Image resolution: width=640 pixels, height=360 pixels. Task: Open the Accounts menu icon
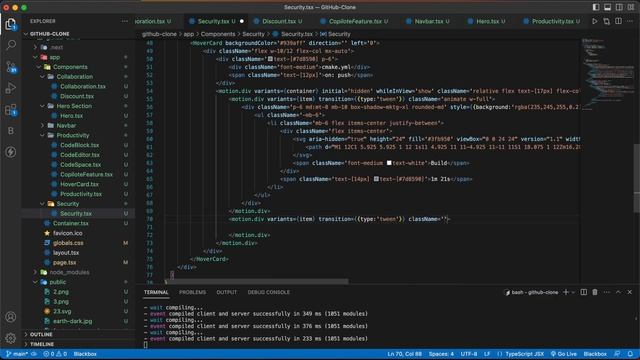pos(11,317)
